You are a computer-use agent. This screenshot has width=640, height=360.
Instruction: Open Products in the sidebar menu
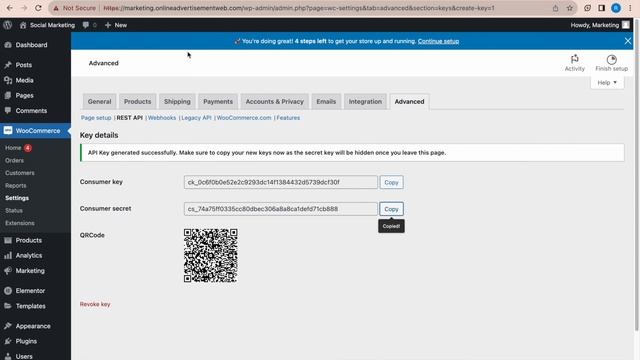pyautogui.click(x=29, y=240)
